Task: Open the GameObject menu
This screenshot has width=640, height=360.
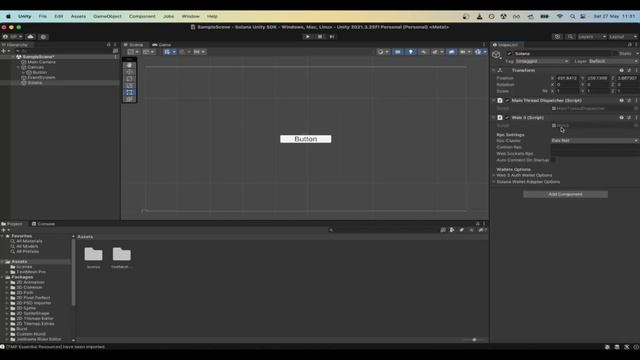Action: [107, 16]
